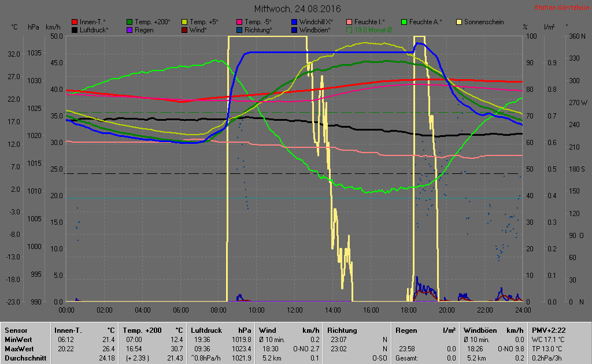This screenshot has width=592, height=364.
Task: Click the Richtung legend label
Action: click(258, 29)
